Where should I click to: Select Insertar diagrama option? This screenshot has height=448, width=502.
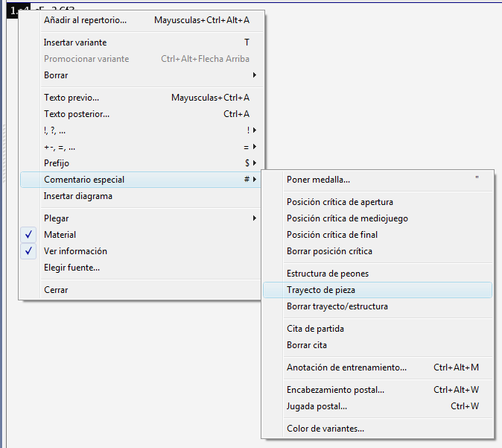[142, 196]
